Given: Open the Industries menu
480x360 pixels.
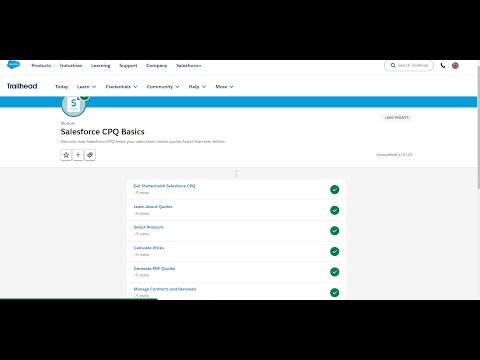Looking at the screenshot, I should click(71, 66).
